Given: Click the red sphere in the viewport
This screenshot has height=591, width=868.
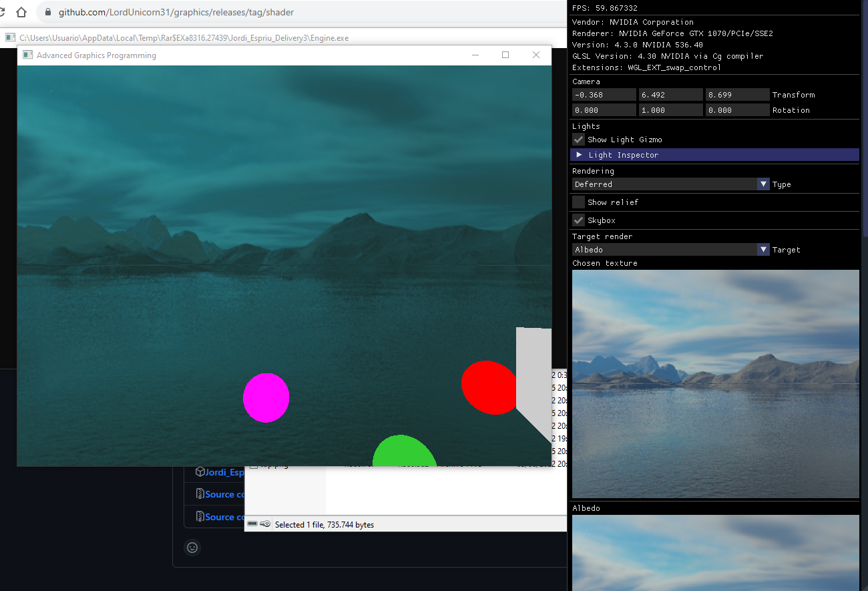Looking at the screenshot, I should [489, 387].
